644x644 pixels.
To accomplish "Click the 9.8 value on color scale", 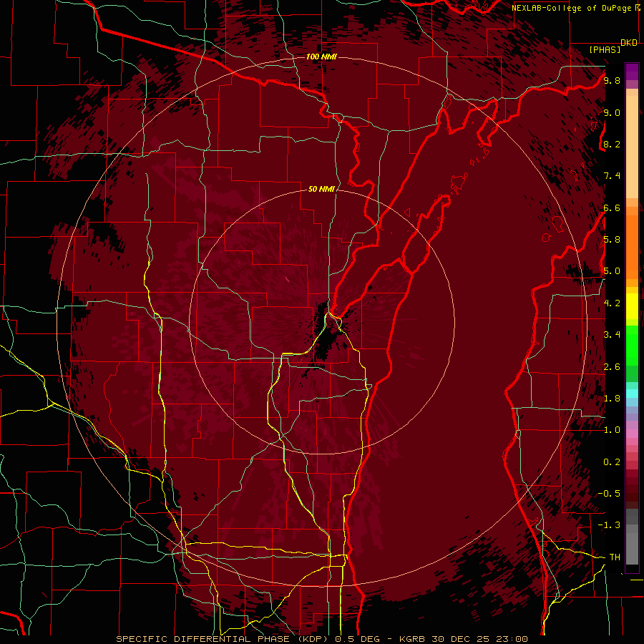I will click(612, 80).
